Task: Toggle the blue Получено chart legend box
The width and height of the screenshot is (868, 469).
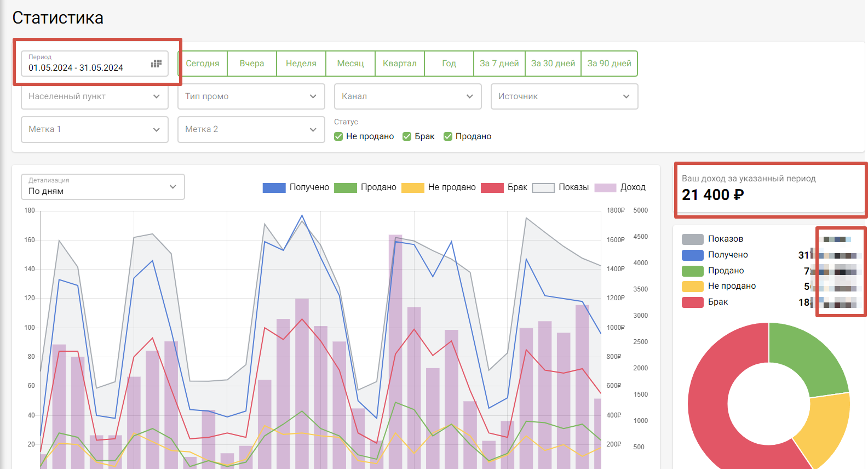Action: pos(274,188)
